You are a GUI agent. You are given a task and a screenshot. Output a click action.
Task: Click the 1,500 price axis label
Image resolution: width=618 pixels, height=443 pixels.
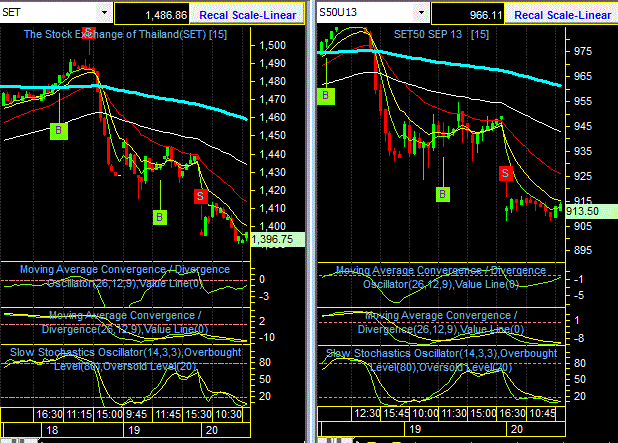(272, 45)
